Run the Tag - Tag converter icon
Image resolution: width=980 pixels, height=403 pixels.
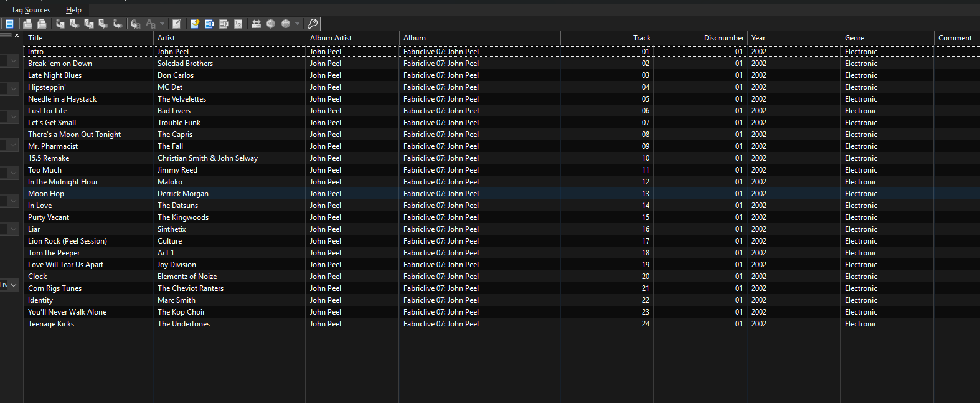[x=118, y=24]
